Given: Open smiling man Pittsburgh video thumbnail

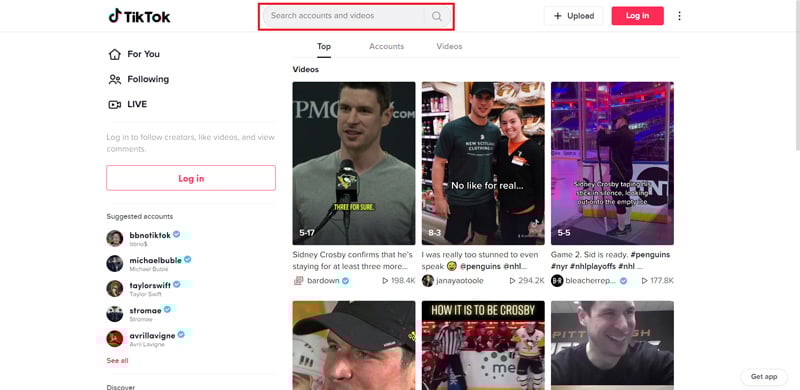Looking at the screenshot, I should point(612,345).
